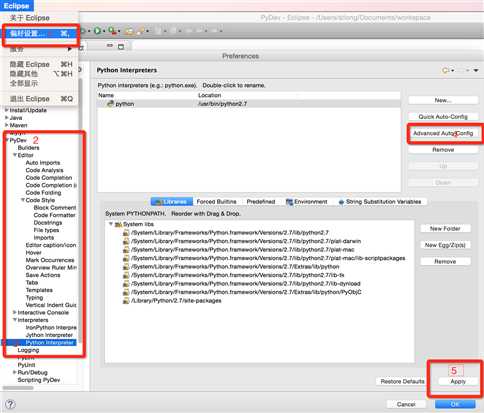Click the Open Type search toolbar icon

141,31
